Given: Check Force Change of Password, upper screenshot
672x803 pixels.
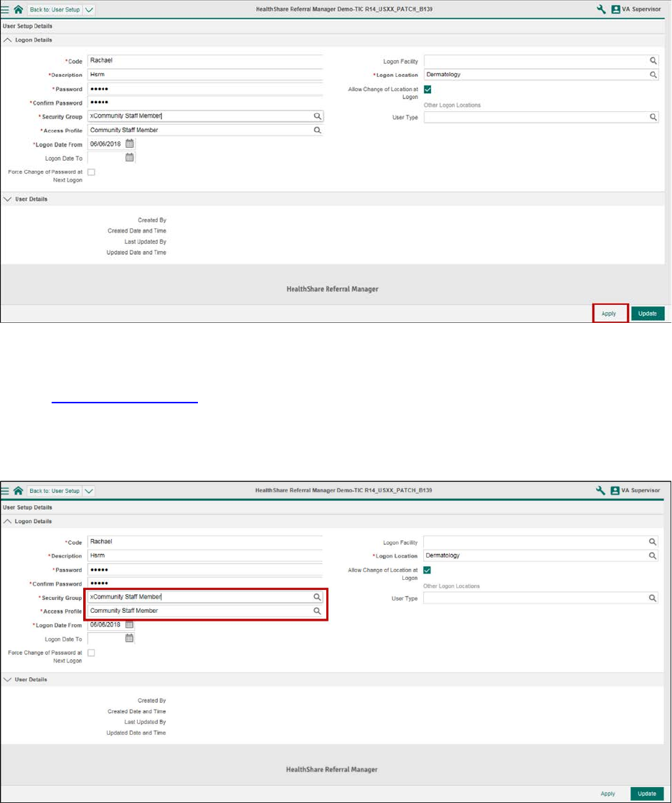Looking at the screenshot, I should click(91, 172).
